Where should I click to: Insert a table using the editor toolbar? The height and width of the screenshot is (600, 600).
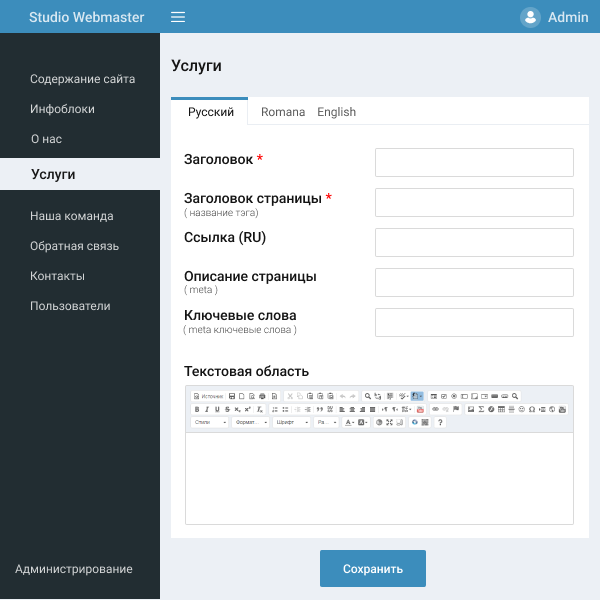tap(502, 409)
